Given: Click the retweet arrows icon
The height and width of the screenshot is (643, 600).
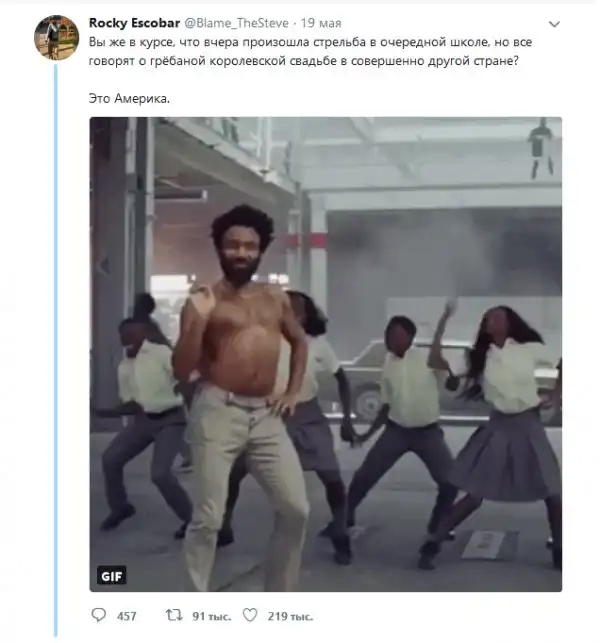Looking at the screenshot, I should [171, 616].
